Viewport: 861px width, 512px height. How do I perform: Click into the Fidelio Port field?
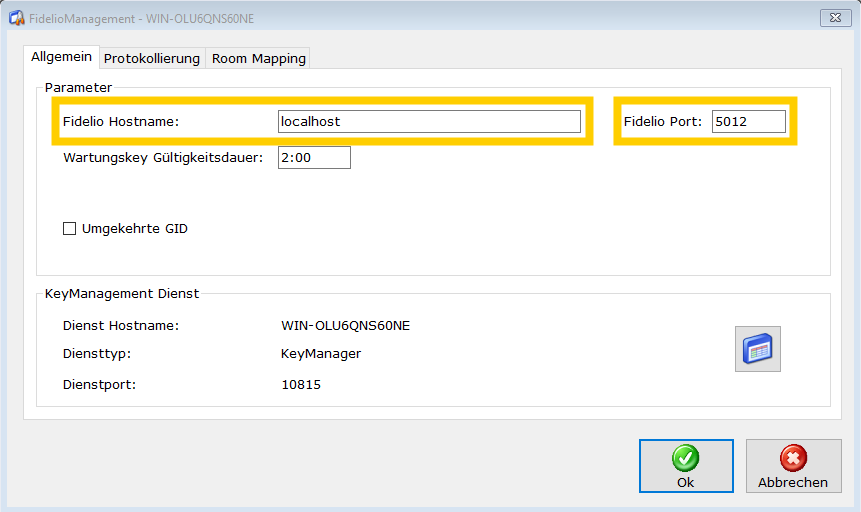click(x=748, y=121)
